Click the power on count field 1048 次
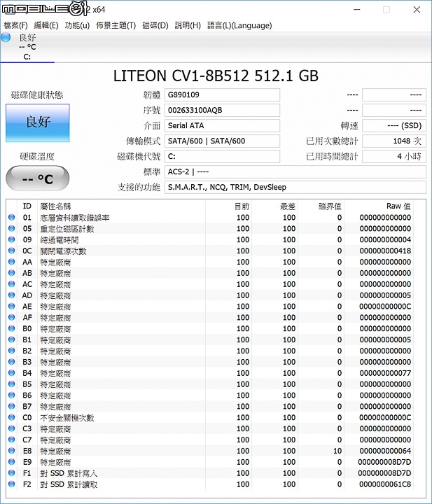 click(394, 141)
